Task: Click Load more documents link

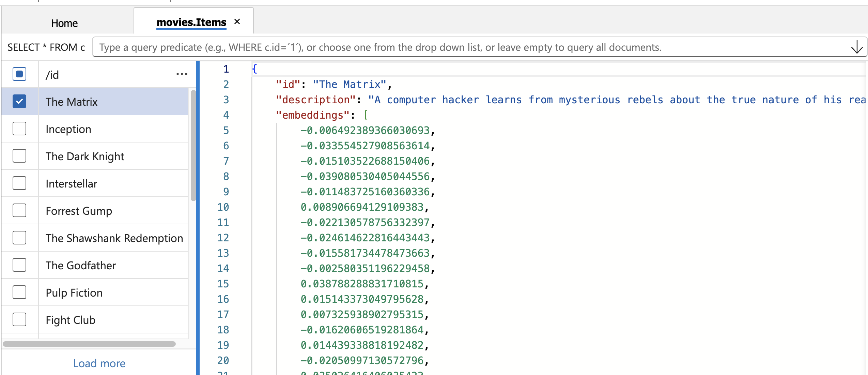Action: [x=99, y=363]
